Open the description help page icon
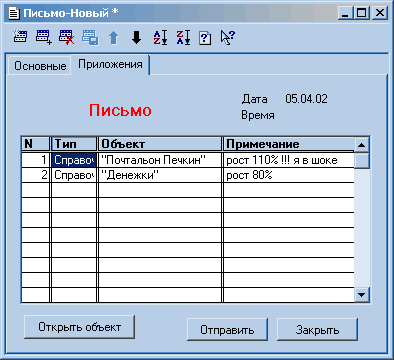The width and height of the screenshot is (394, 360). [x=205, y=38]
